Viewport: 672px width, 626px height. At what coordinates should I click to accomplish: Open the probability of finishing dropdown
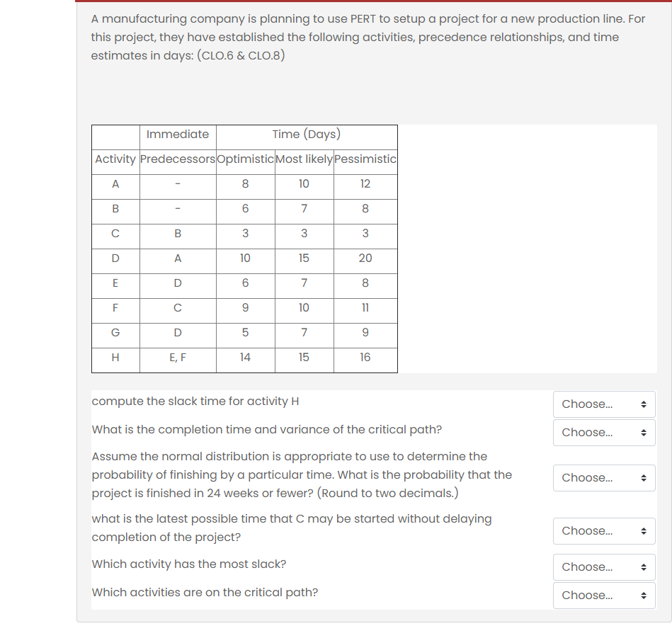click(603, 477)
